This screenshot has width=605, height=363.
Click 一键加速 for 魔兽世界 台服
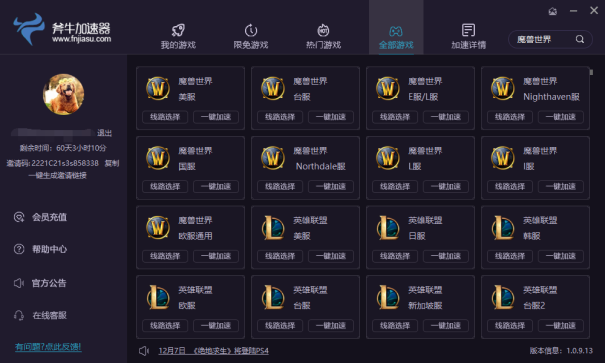331,117
